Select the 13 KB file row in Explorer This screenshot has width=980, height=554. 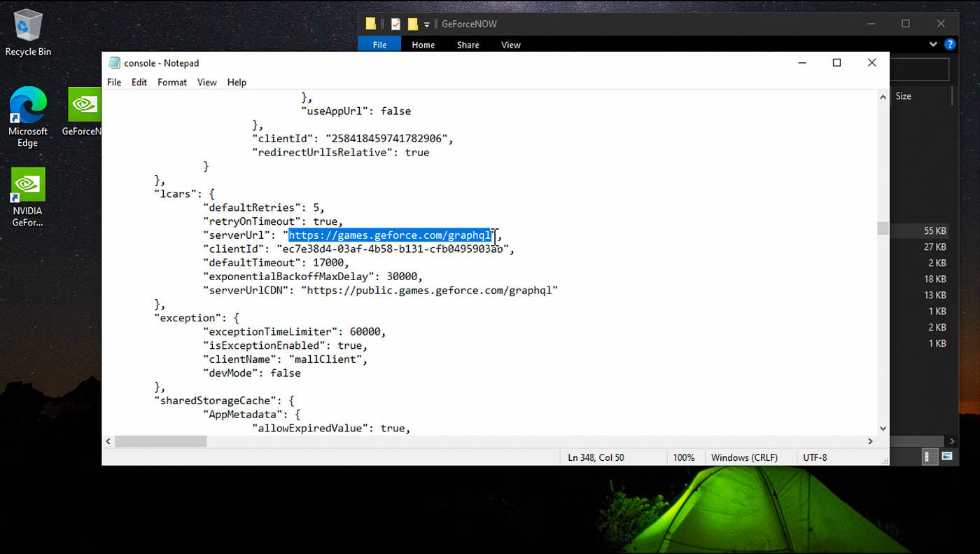[923, 295]
